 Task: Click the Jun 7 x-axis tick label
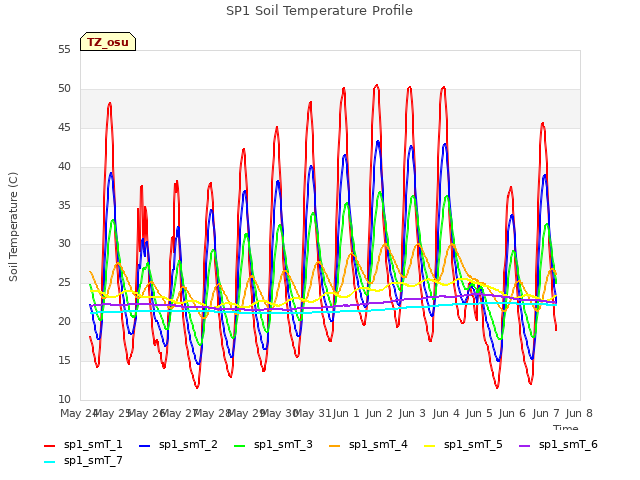click(x=546, y=413)
